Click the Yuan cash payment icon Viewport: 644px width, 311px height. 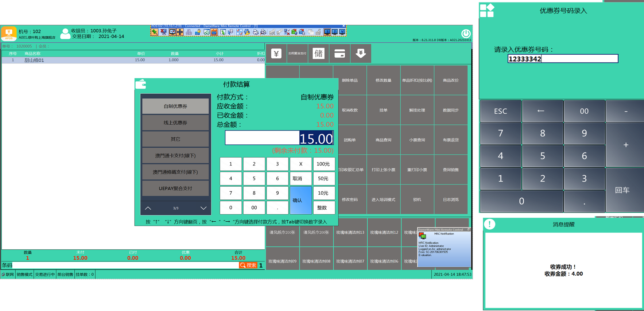[x=276, y=54]
